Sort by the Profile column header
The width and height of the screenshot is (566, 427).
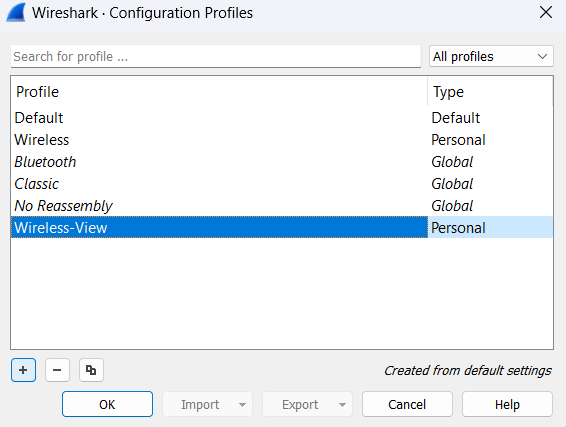click(x=219, y=92)
